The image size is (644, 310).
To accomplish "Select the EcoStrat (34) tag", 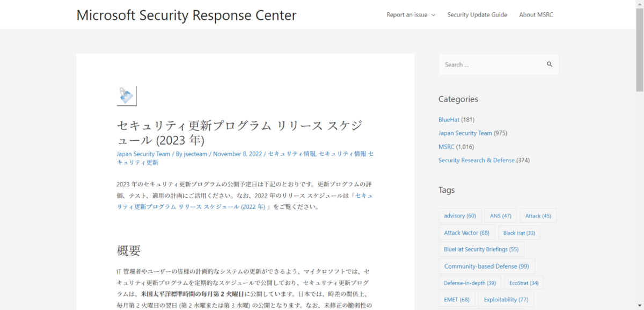I will pos(524,283).
